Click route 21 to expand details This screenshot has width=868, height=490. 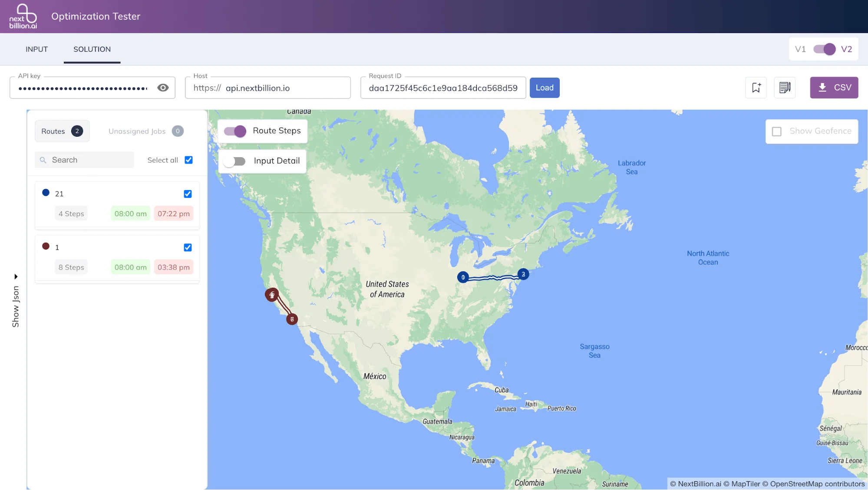click(59, 193)
